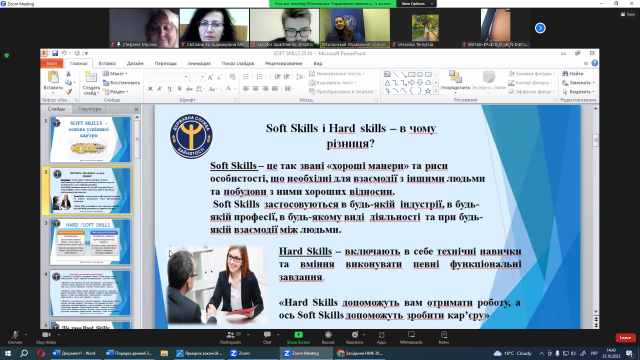The image size is (640, 360).
Task: Toggle numbered list
Action: pyautogui.click(x=260, y=77)
